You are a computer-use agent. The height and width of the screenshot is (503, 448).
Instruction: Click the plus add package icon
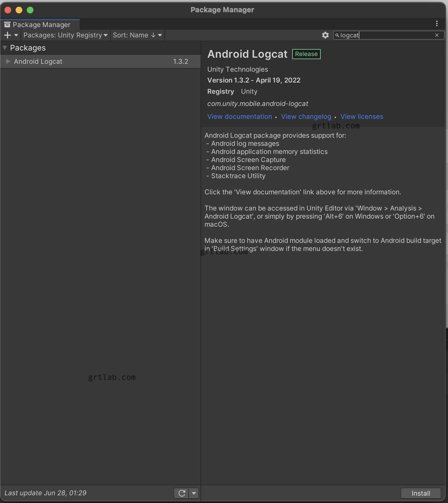8,35
